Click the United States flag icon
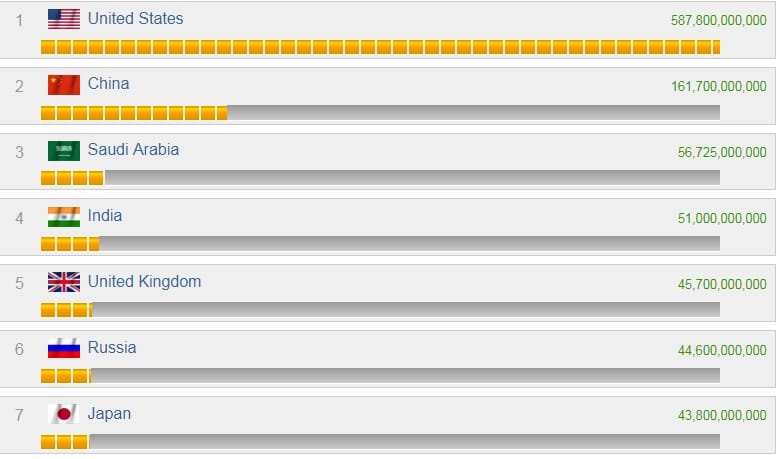 [x=64, y=19]
